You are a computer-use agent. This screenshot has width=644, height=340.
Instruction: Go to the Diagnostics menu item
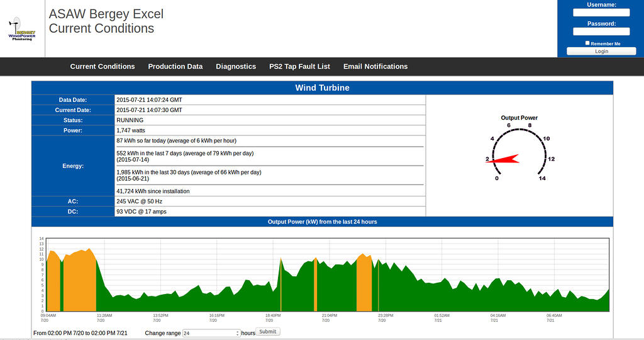(236, 67)
